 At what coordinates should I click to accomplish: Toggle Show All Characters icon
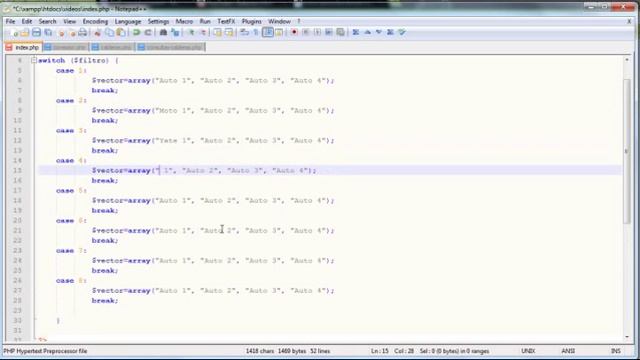256,33
